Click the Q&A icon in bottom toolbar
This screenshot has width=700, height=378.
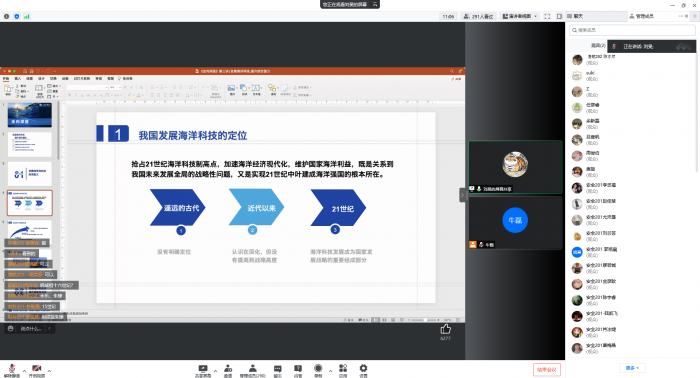pos(298,369)
